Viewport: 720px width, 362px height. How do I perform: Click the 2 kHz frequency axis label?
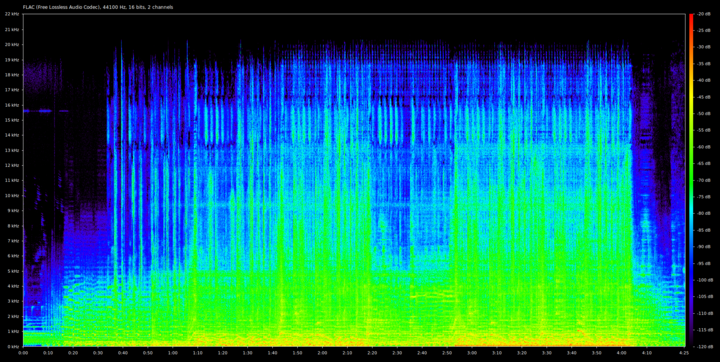tap(12, 317)
